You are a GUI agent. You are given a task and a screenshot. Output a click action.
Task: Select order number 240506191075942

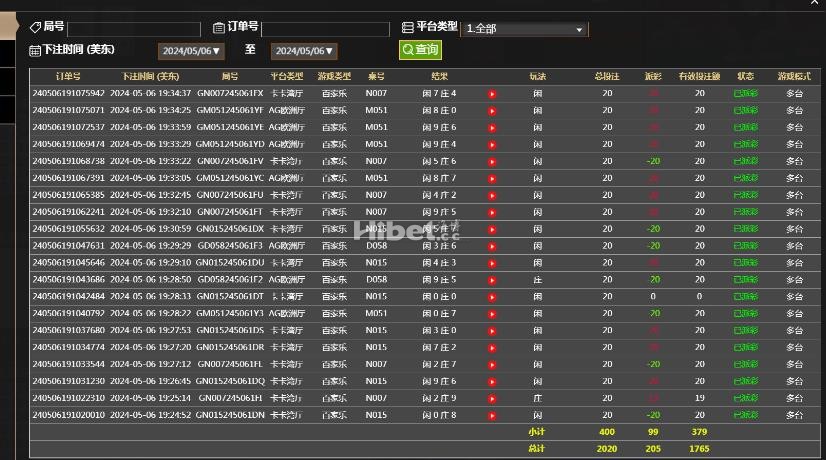point(68,93)
